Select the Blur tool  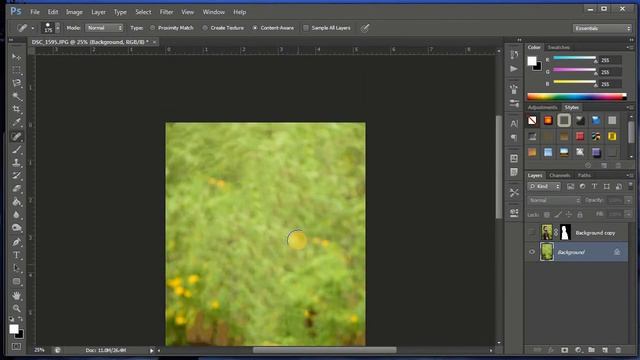coord(16,215)
